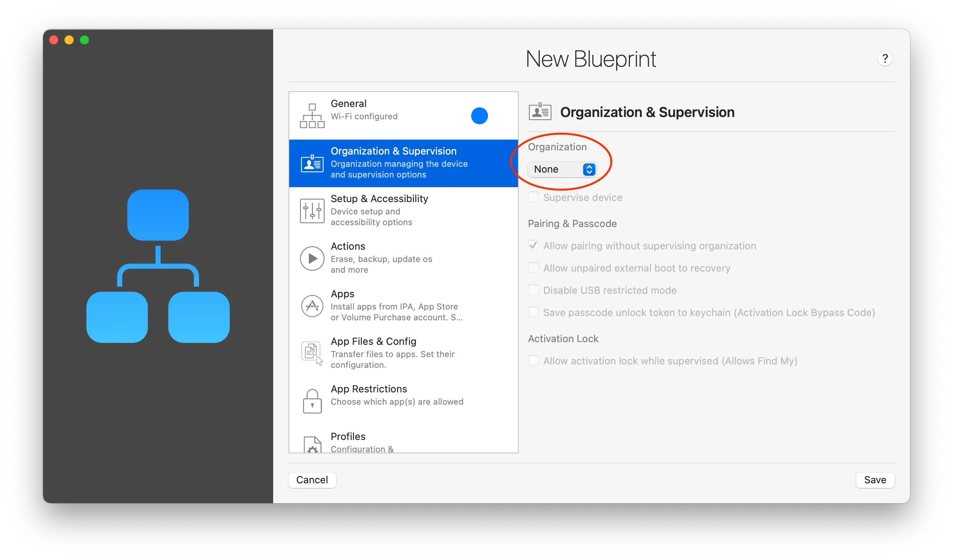Click the Save button
This screenshot has height=560, width=953.
pos(875,480)
